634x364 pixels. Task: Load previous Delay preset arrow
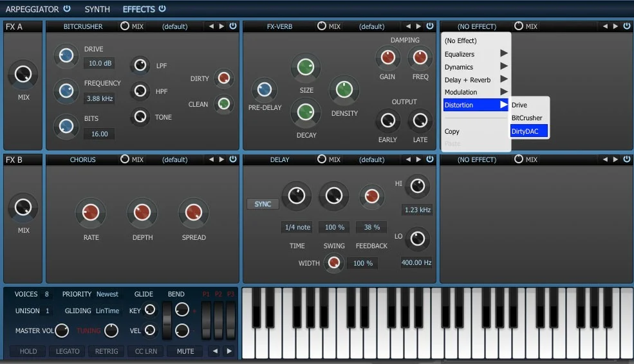click(x=408, y=159)
